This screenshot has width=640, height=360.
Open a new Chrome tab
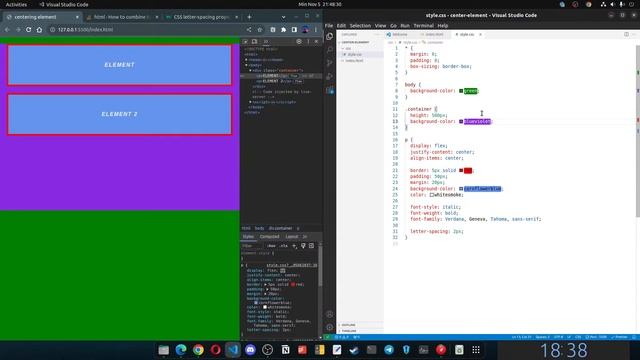249,17
